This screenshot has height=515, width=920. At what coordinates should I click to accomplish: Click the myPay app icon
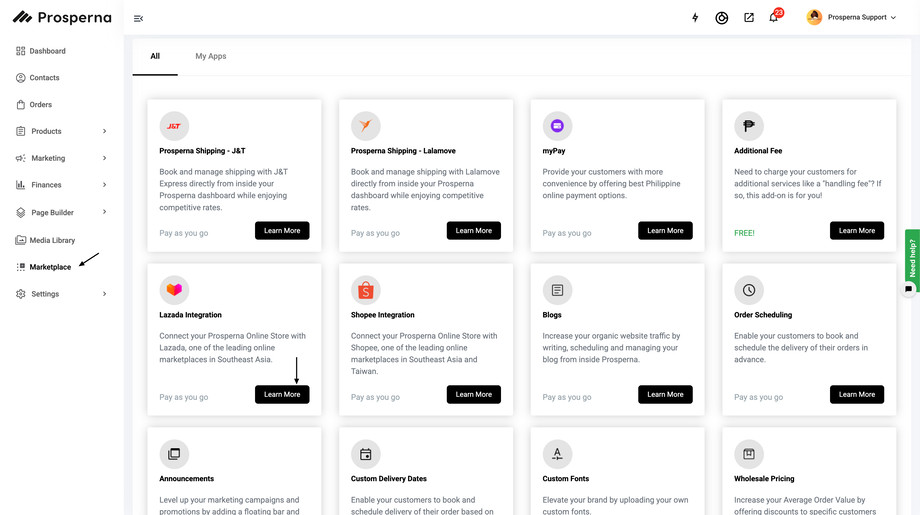click(557, 126)
